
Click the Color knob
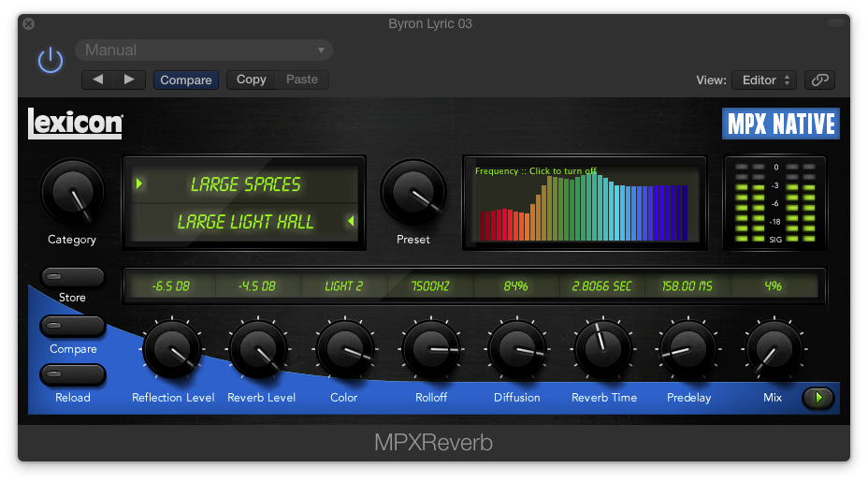[345, 349]
